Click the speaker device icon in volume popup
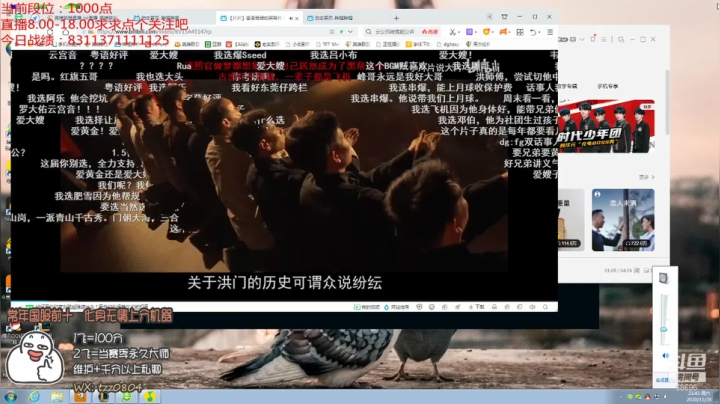 [664, 278]
